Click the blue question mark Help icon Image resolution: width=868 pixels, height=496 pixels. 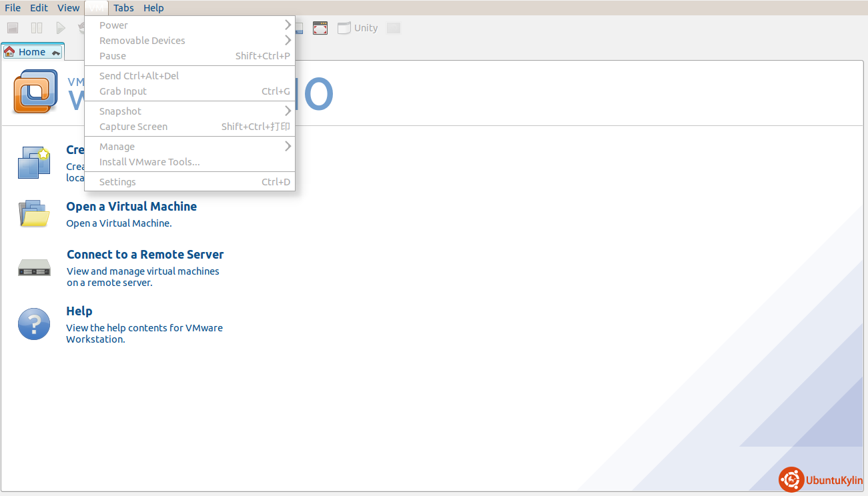click(34, 324)
